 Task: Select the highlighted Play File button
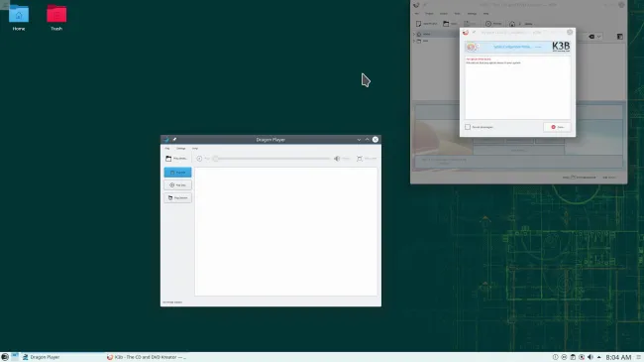pyautogui.click(x=177, y=173)
